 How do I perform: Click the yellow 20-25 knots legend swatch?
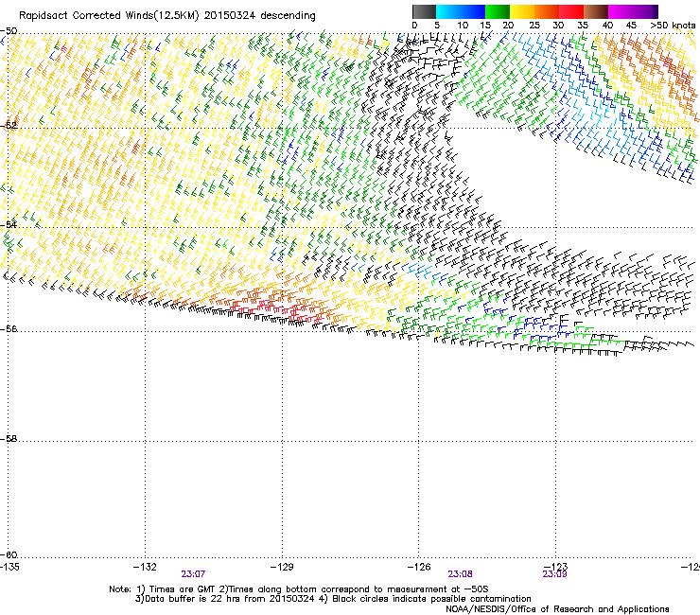click(522, 11)
